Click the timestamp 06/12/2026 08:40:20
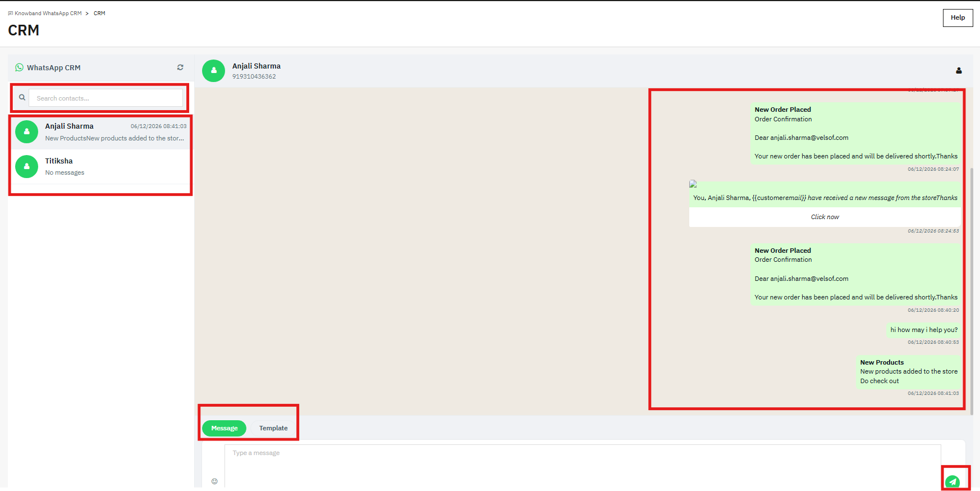This screenshot has height=491, width=980. point(933,310)
